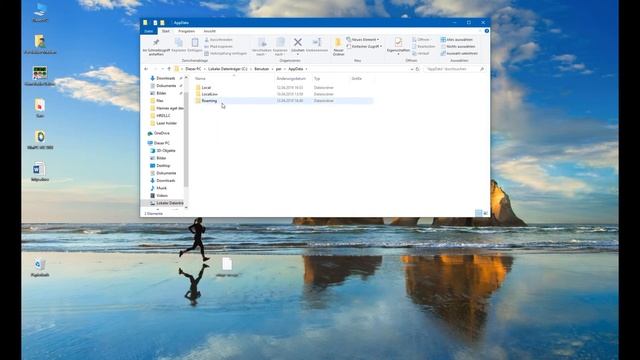Open the address bar history dropdown
The image size is (640, 360).
(411, 69)
